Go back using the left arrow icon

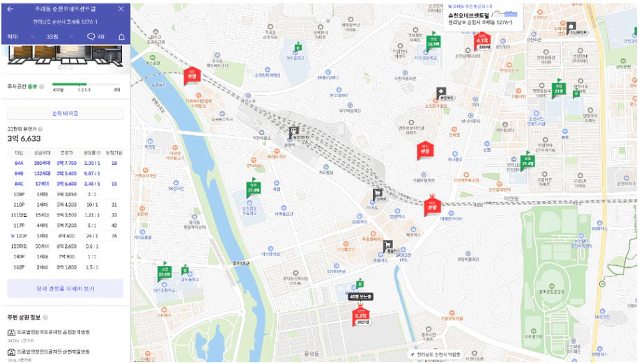(10, 9)
